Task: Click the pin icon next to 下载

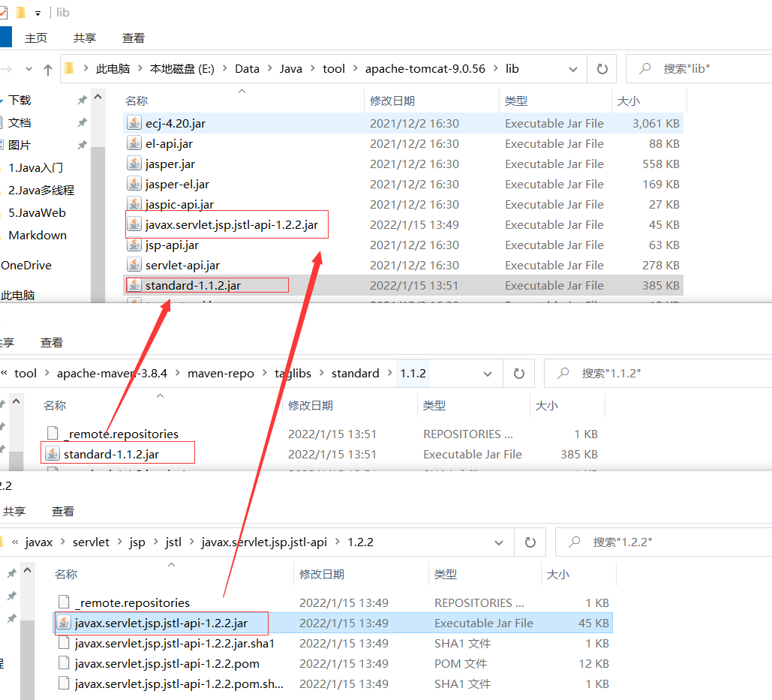Action: [x=83, y=100]
